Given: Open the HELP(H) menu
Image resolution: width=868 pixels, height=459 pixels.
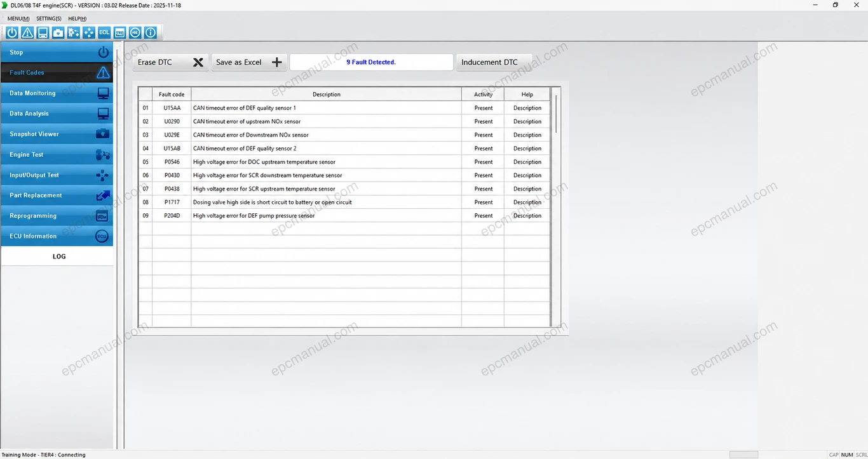Looking at the screenshot, I should coord(77,18).
